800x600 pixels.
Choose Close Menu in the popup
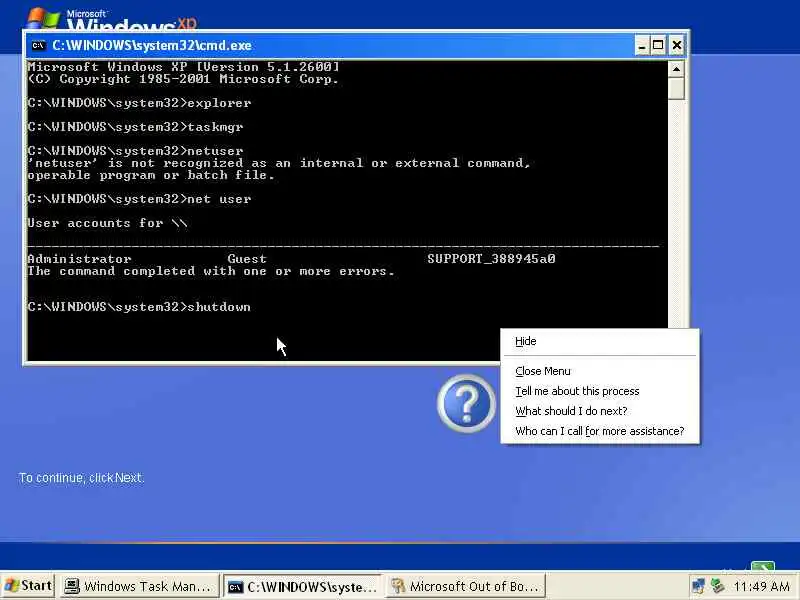(543, 371)
